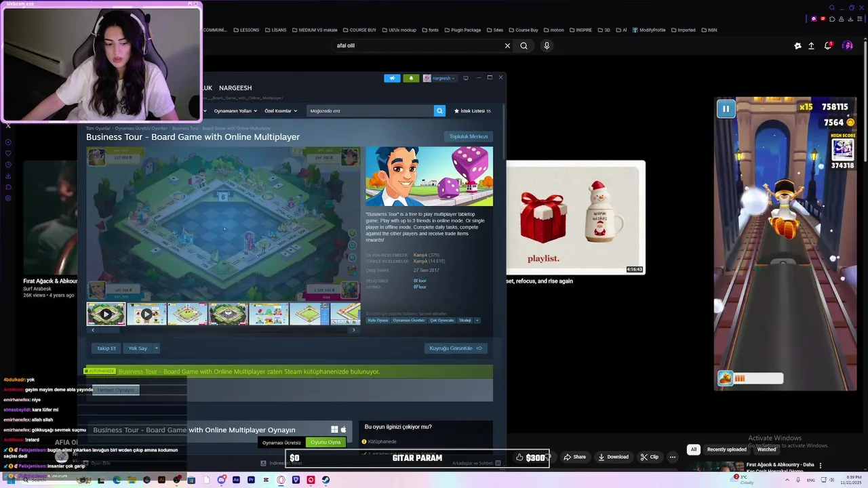Image resolution: width=868 pixels, height=488 pixels.
Task: Open the nargeesh account dropdown in Steam
Action: coord(439,78)
